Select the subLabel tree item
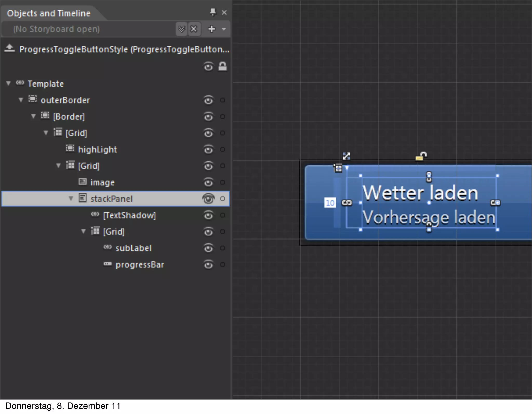The image size is (532, 414). click(x=133, y=248)
